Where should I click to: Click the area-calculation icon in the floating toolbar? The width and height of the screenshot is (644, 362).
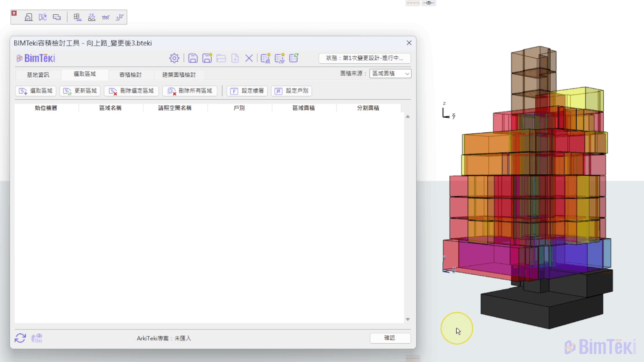point(29,17)
